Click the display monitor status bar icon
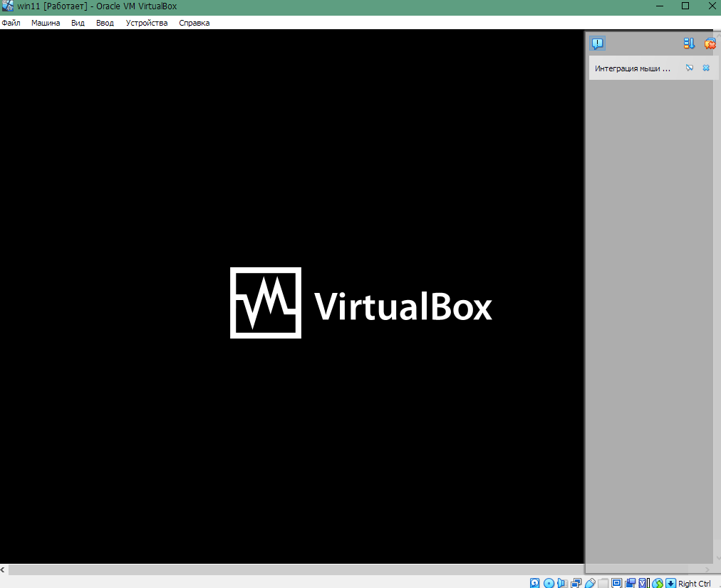The image size is (721, 588). click(x=616, y=583)
